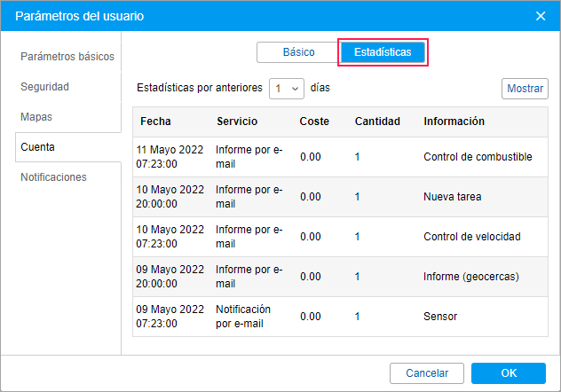This screenshot has width=561, height=392.
Task: Open Parámetros básicos section
Action: pos(67,57)
